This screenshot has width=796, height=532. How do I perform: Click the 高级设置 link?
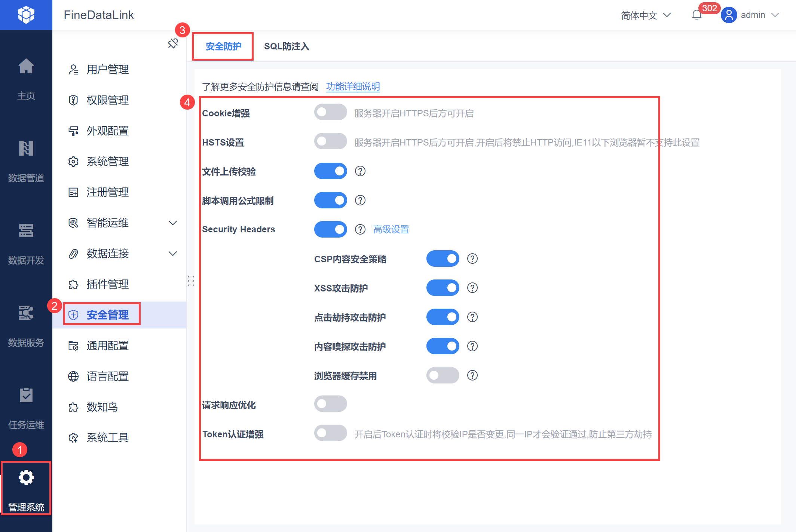pyautogui.click(x=391, y=229)
